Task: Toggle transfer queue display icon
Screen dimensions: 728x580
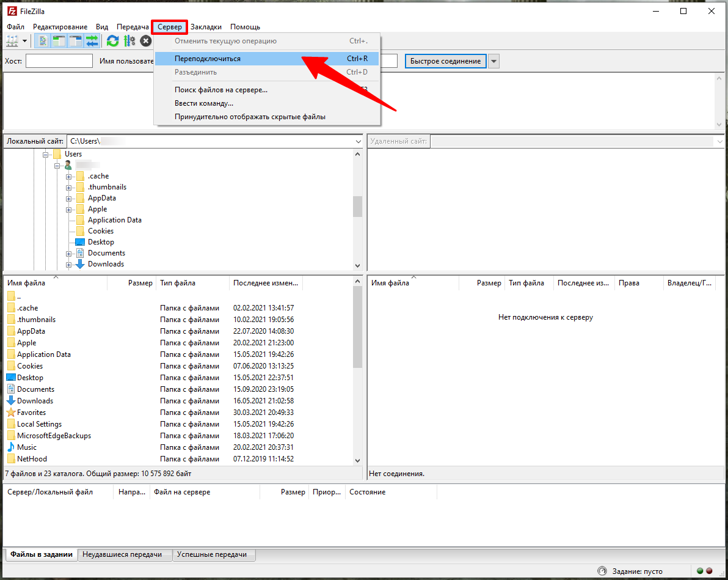Action: [92, 41]
